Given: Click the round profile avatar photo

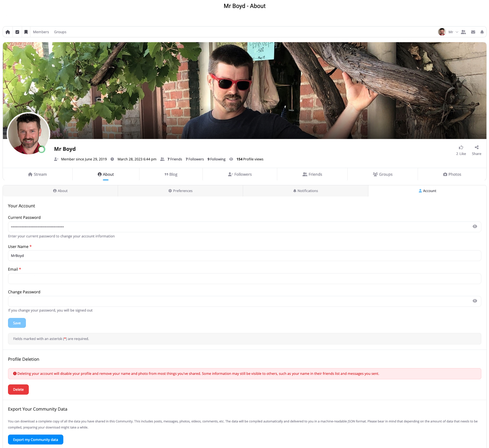Looking at the screenshot, I should (x=28, y=134).
